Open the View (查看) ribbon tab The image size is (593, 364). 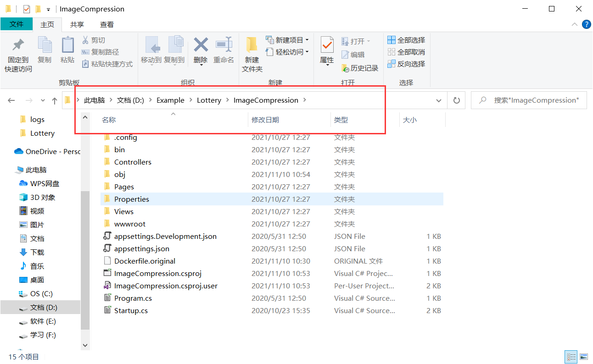[x=107, y=24]
